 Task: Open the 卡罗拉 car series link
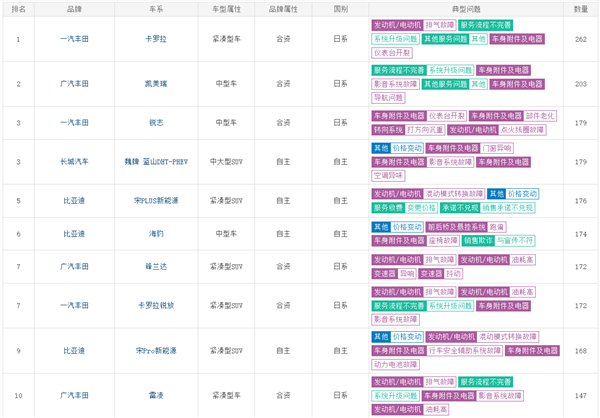[156, 39]
